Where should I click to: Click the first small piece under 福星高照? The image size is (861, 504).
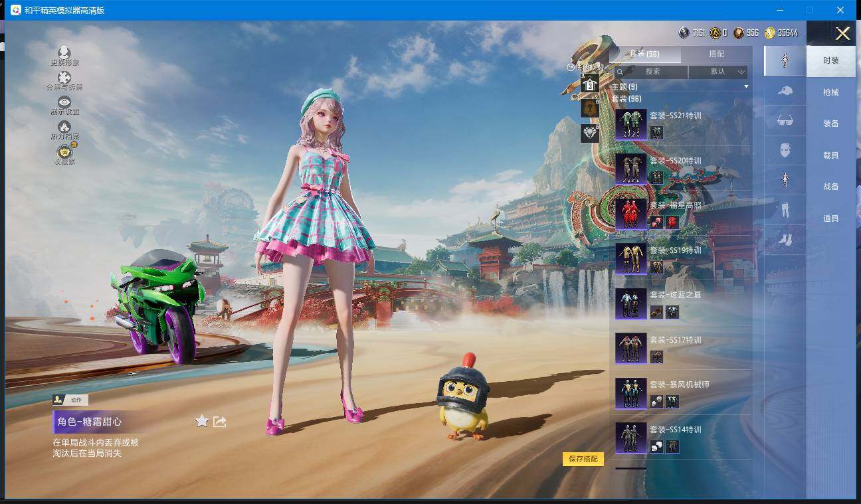pos(656,222)
